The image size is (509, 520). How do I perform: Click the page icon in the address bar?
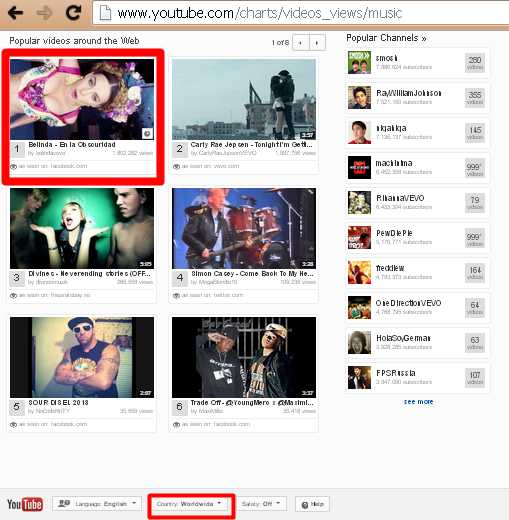click(x=105, y=13)
